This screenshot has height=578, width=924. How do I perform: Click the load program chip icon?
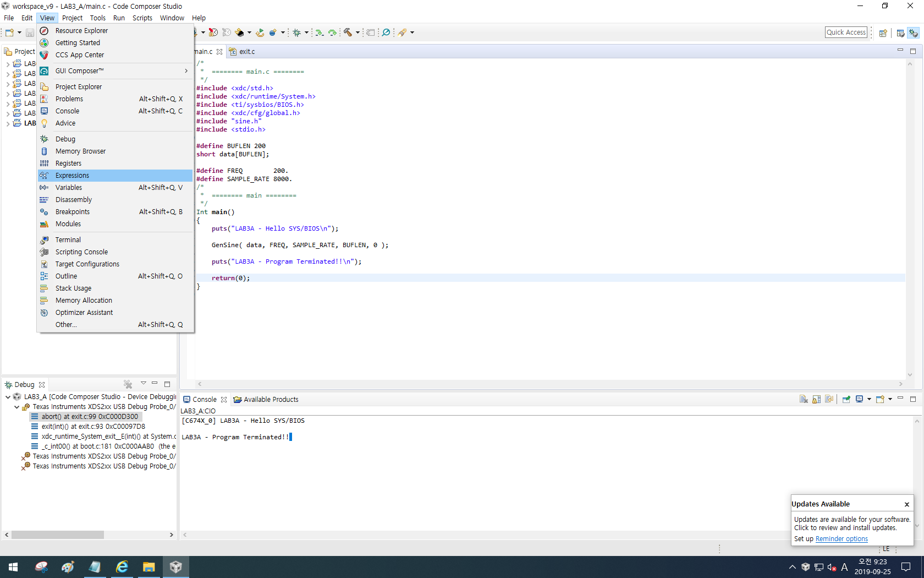(x=239, y=32)
